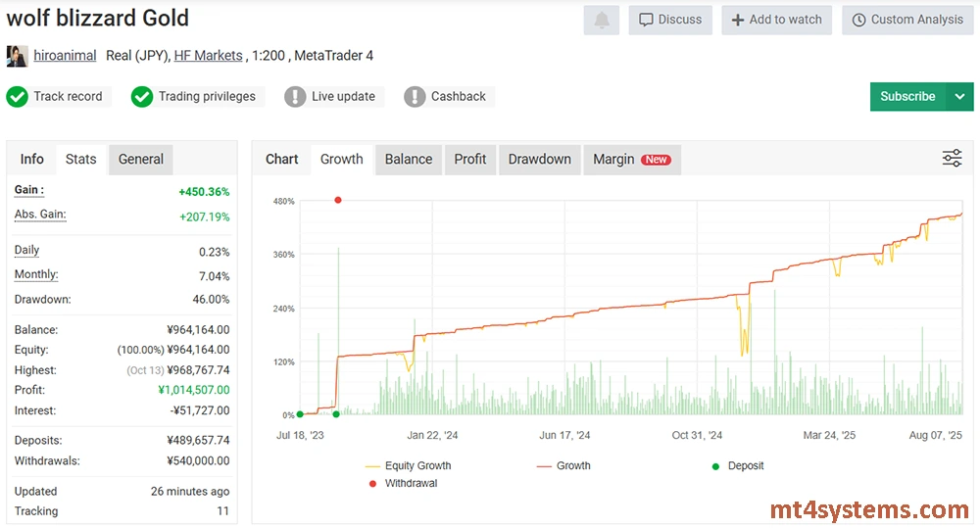
Task: Click the Trading privileges checkmark icon
Action: (142, 97)
